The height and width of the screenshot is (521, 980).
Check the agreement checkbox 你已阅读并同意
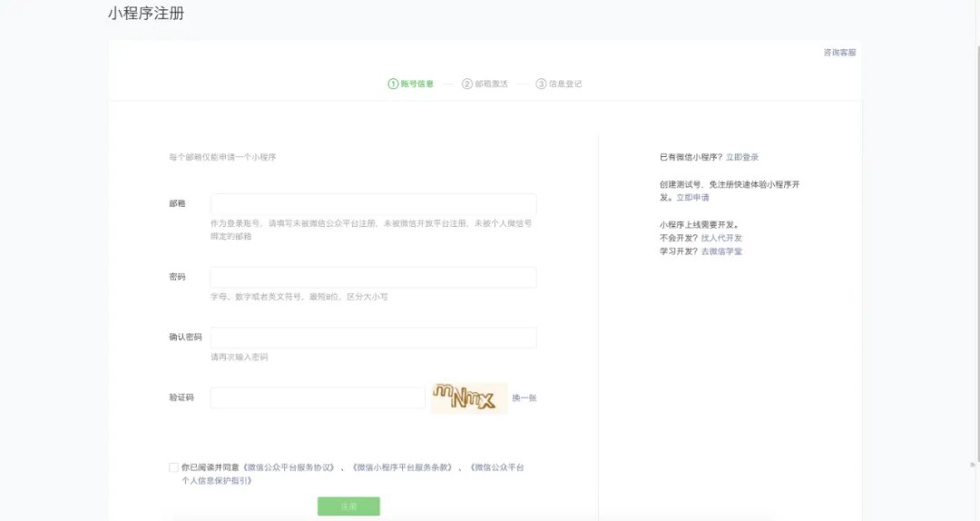point(173,467)
